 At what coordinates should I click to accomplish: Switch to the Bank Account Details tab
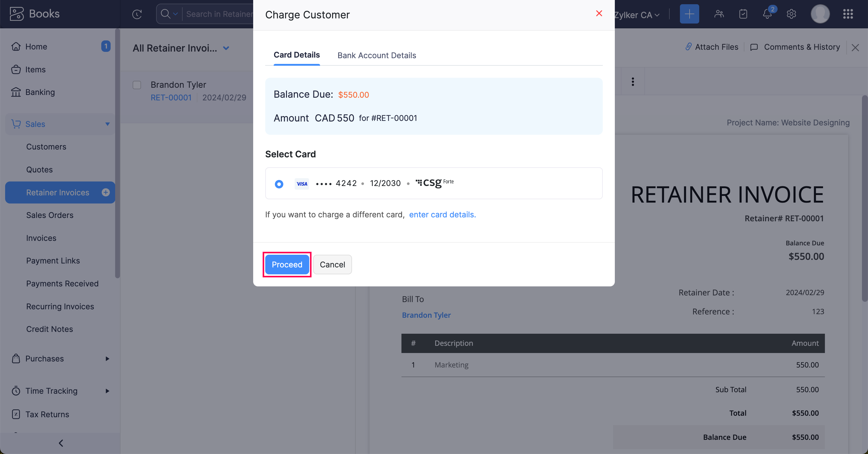pyautogui.click(x=377, y=55)
